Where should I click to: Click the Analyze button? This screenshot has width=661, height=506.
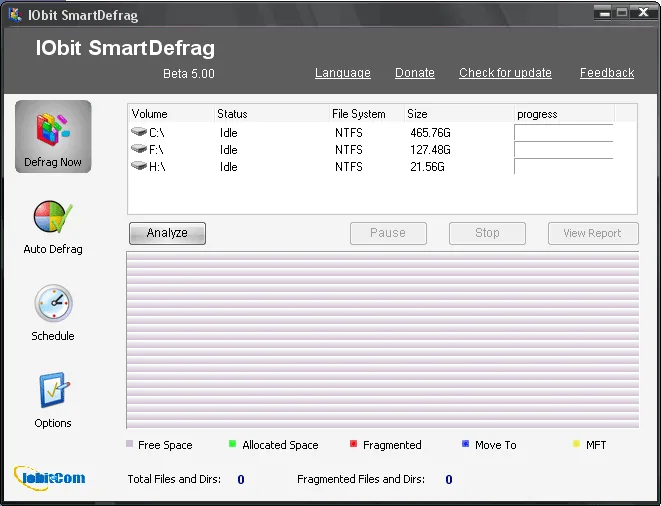coord(167,233)
